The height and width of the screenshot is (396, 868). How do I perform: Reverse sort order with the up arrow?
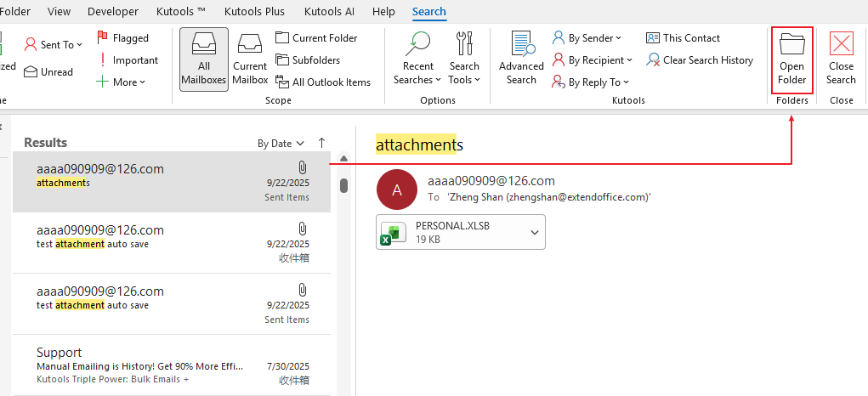coord(321,143)
